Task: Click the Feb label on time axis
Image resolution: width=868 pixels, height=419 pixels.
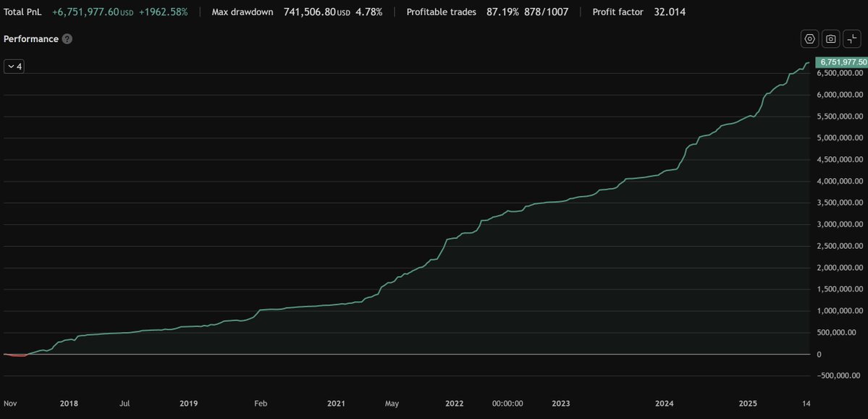Action: click(x=261, y=404)
